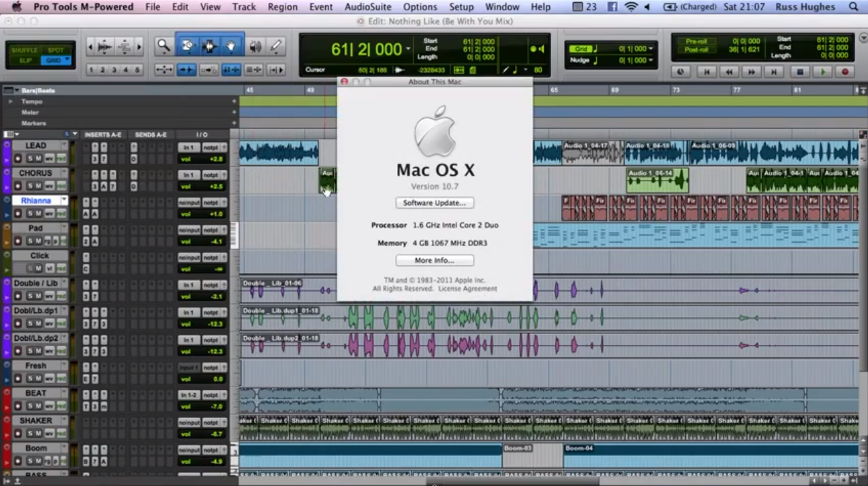The height and width of the screenshot is (486, 868).
Task: Select the Zoomer tool
Action: (x=164, y=46)
